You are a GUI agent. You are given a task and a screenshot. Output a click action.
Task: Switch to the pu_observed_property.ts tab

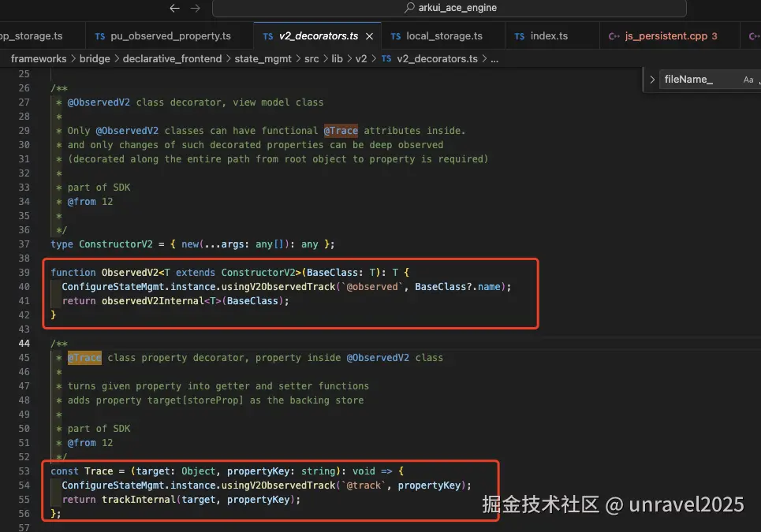click(170, 36)
